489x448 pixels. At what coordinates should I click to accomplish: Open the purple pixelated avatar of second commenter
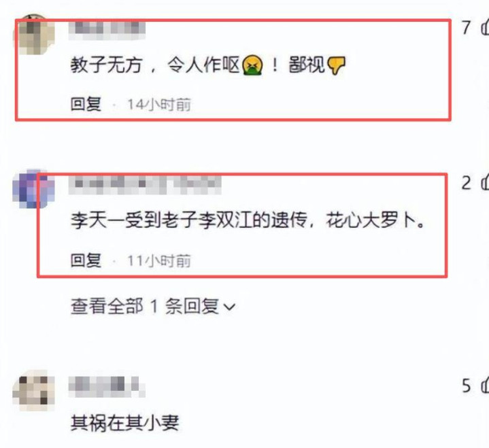[x=33, y=188]
